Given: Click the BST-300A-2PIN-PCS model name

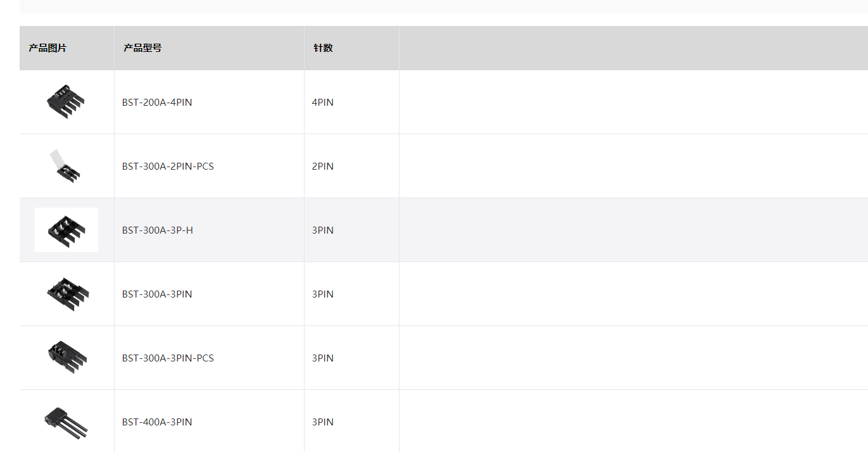Looking at the screenshot, I should (168, 166).
